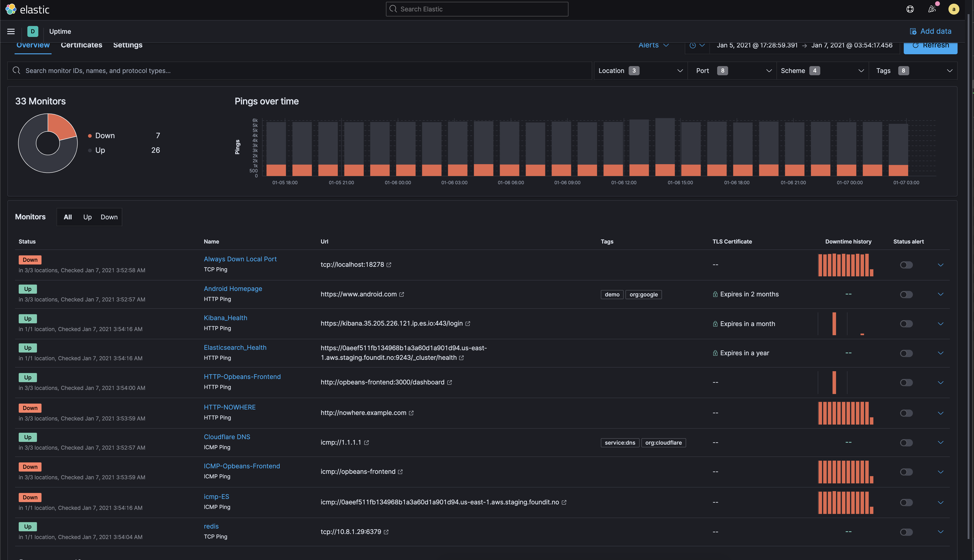Screen dimensions: 974x560
Task: Switch to the Settings tab
Action: click(128, 45)
